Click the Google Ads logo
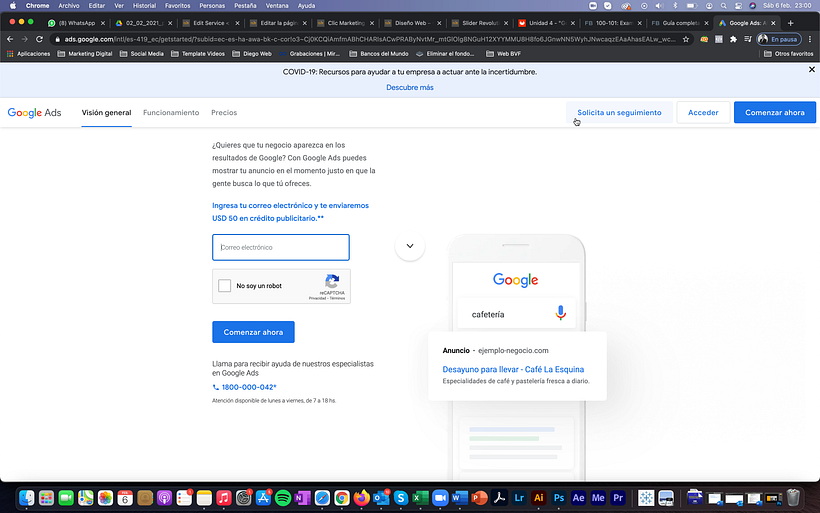 click(x=35, y=112)
